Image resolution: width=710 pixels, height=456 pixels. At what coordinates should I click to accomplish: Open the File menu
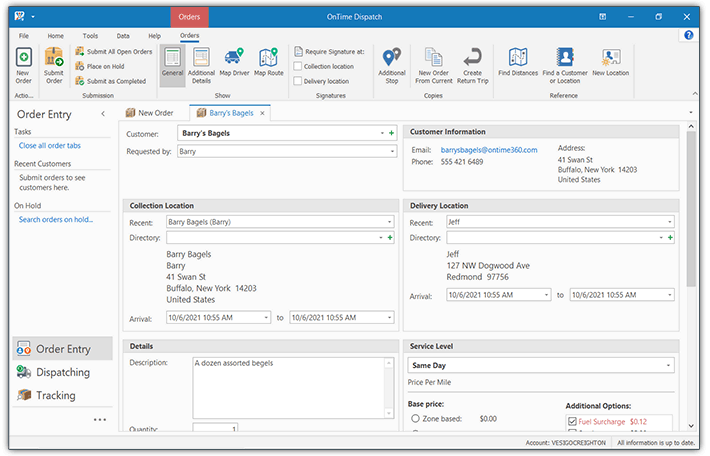pos(24,36)
